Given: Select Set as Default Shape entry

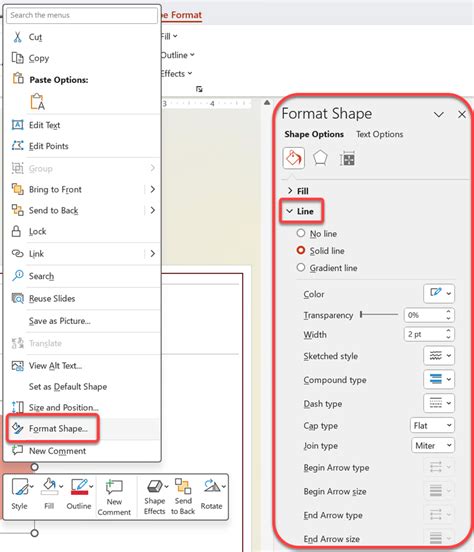Looking at the screenshot, I should coord(68,386).
